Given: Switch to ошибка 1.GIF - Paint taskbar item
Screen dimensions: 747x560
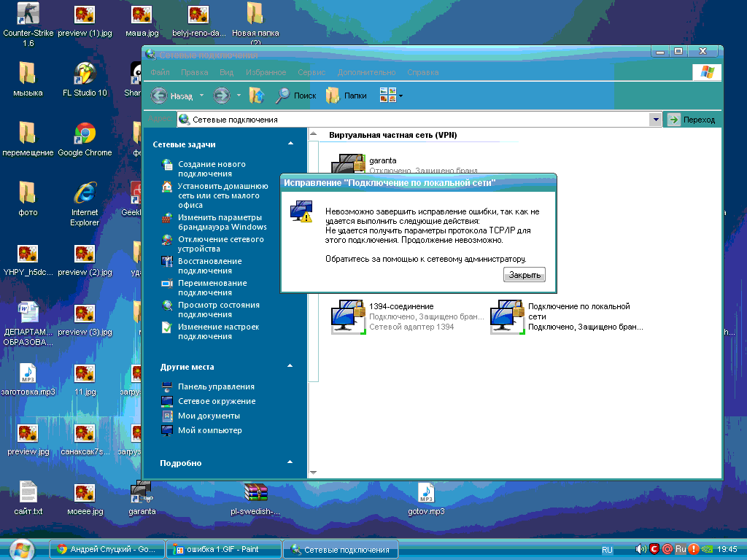Looking at the screenshot, I should tap(223, 549).
